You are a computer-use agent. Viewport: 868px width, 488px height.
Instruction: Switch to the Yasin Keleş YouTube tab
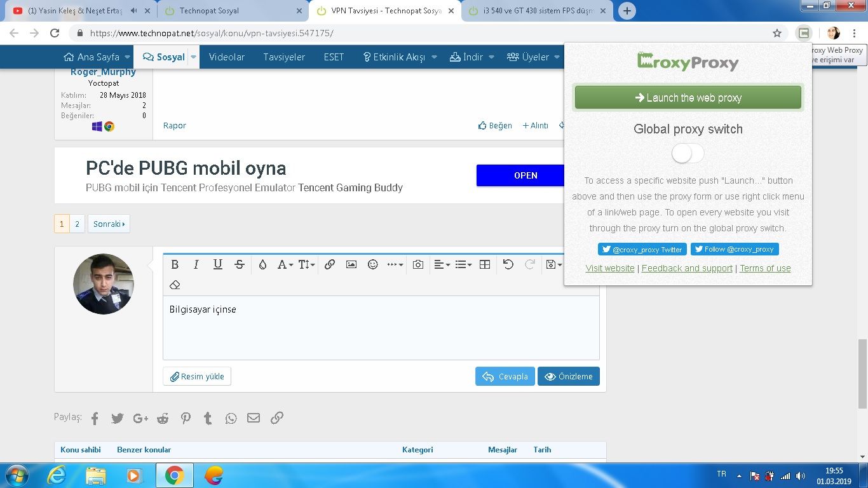click(81, 11)
